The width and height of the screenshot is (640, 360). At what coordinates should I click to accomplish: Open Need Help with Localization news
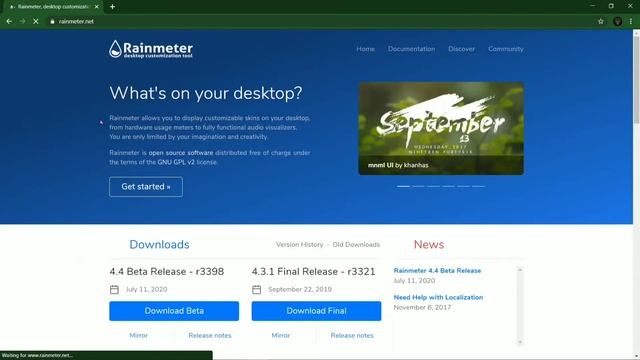438,297
